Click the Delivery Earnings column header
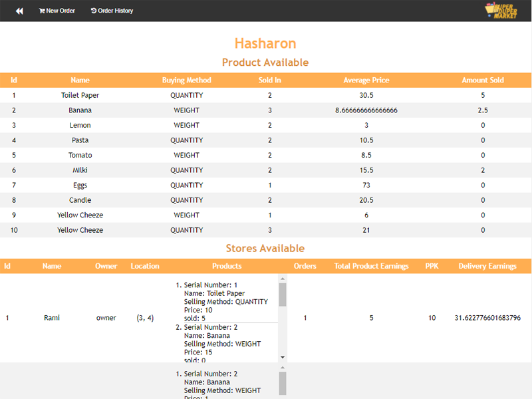This screenshot has width=532, height=399. click(487, 266)
